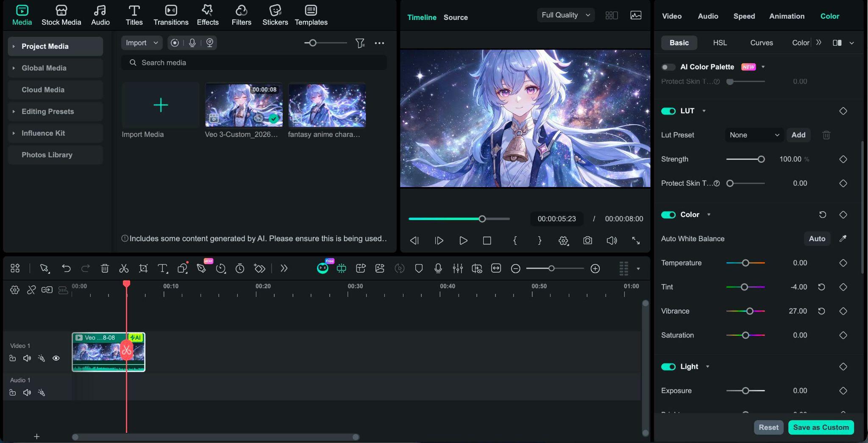
Task: Reset the Vibrance value
Action: coord(821,311)
